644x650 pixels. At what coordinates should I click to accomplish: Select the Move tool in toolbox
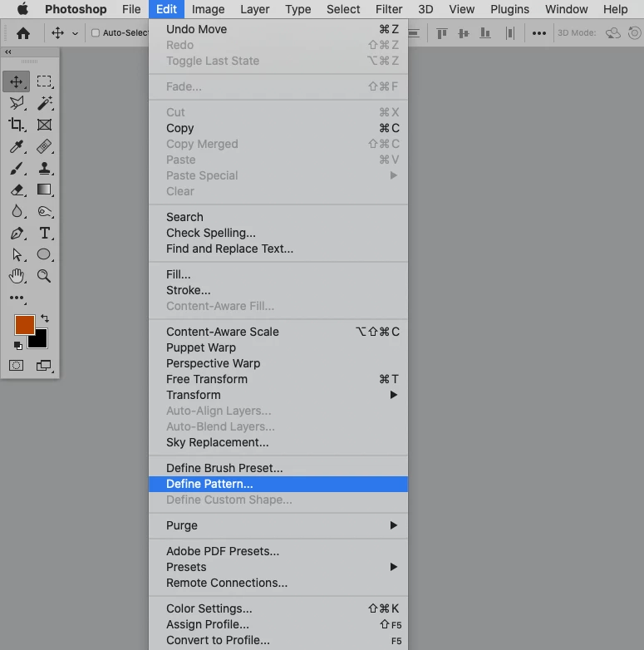click(x=16, y=81)
